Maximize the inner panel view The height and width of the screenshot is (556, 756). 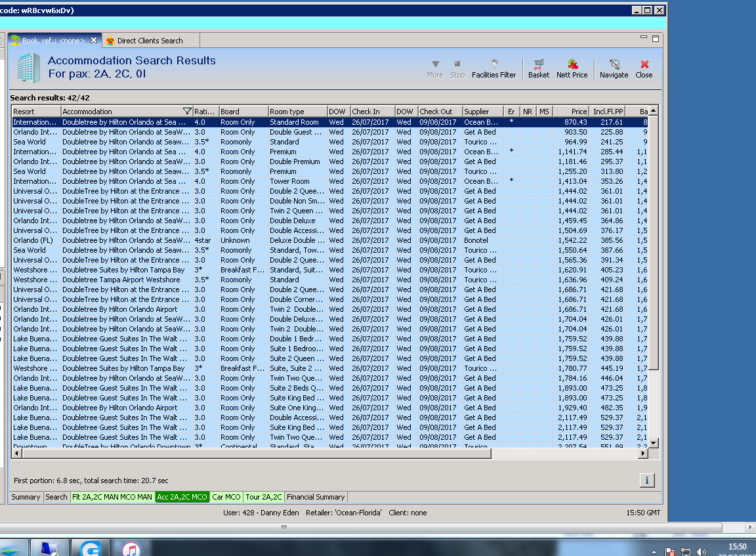(x=655, y=39)
